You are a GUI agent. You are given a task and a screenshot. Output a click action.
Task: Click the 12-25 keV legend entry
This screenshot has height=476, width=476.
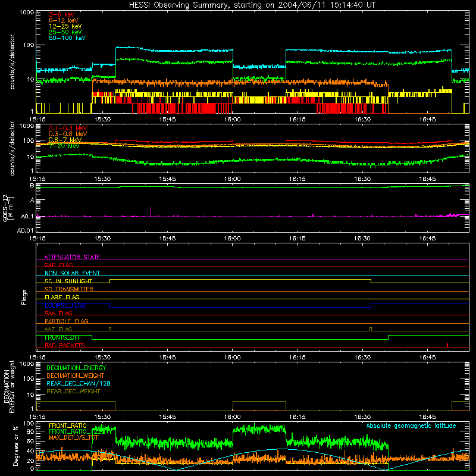65,26
